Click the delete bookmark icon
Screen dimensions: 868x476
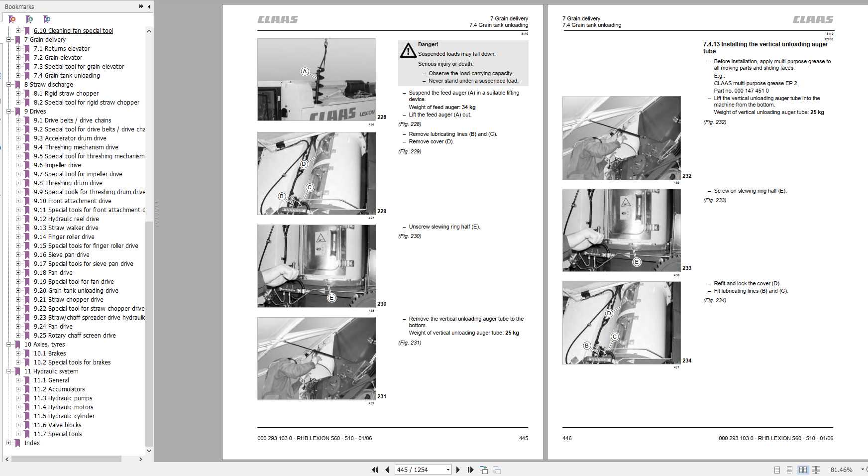(x=12, y=19)
